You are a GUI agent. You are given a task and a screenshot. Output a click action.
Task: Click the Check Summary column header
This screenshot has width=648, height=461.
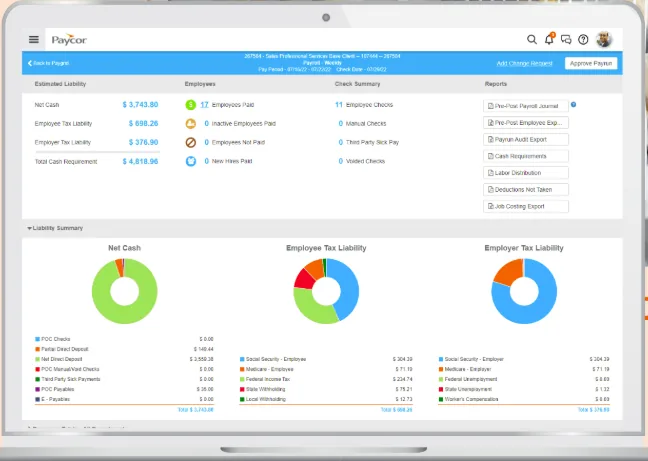pos(357,84)
